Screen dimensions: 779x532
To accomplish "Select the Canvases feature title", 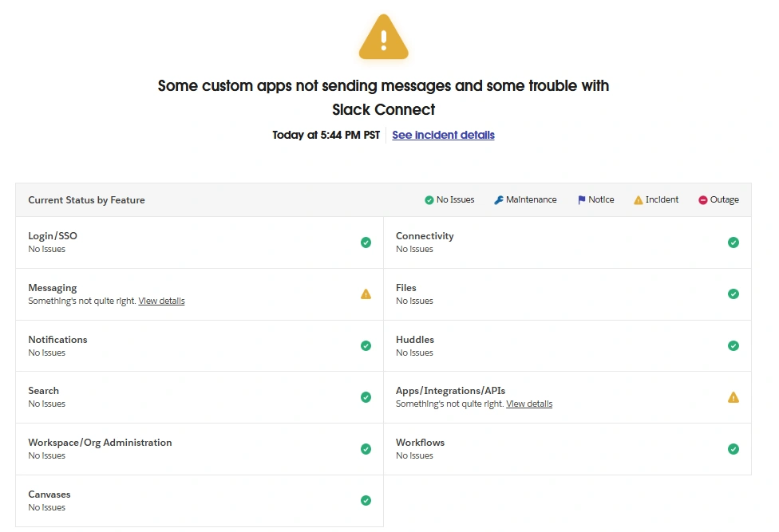I will point(49,495).
